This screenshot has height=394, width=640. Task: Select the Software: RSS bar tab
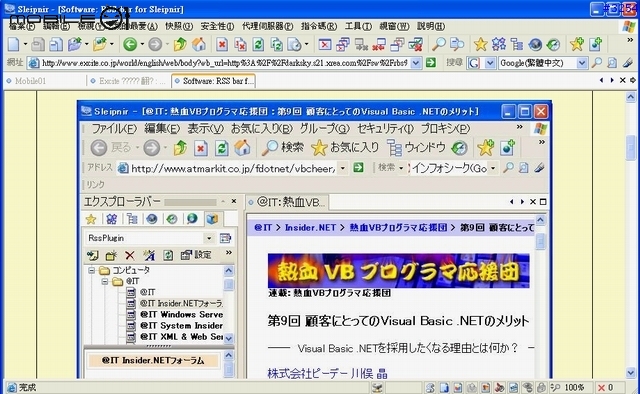coord(213,81)
